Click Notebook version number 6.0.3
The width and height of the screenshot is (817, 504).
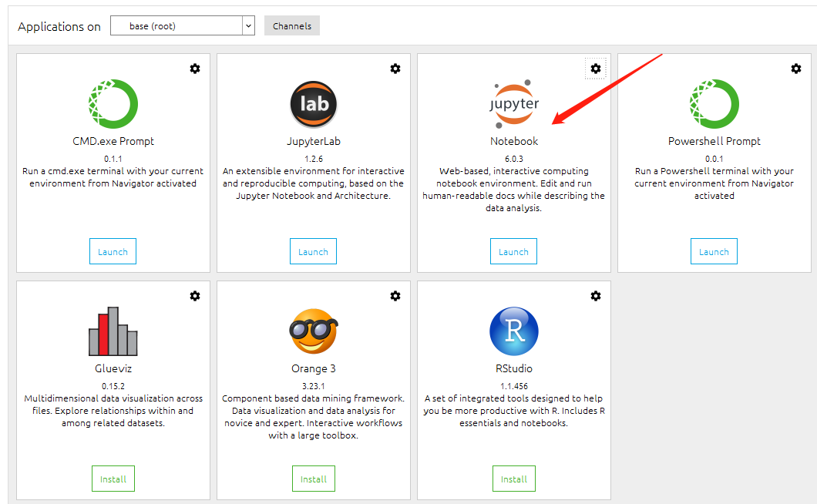point(514,159)
